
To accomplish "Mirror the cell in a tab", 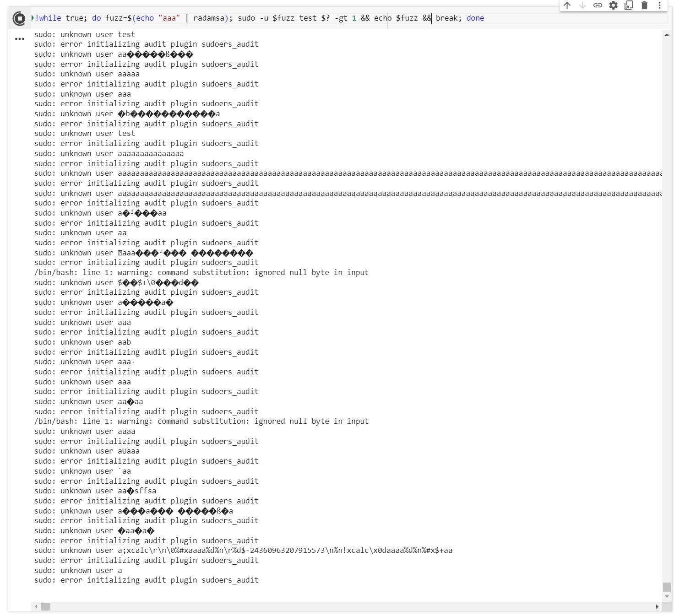I will click(x=629, y=5).
